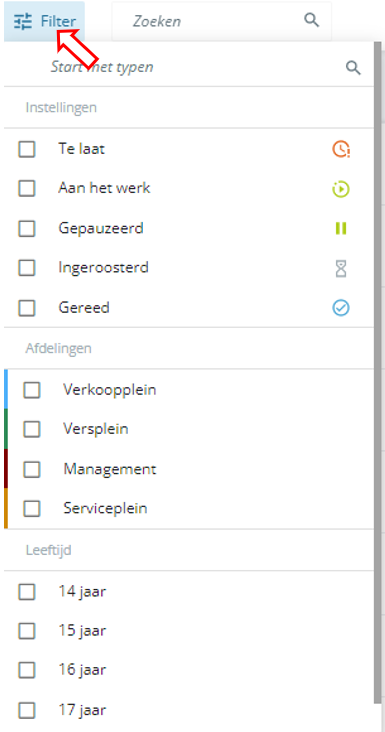Click the magnifier icon in Zoeken field
This screenshot has height=732, width=385.
[312, 20]
